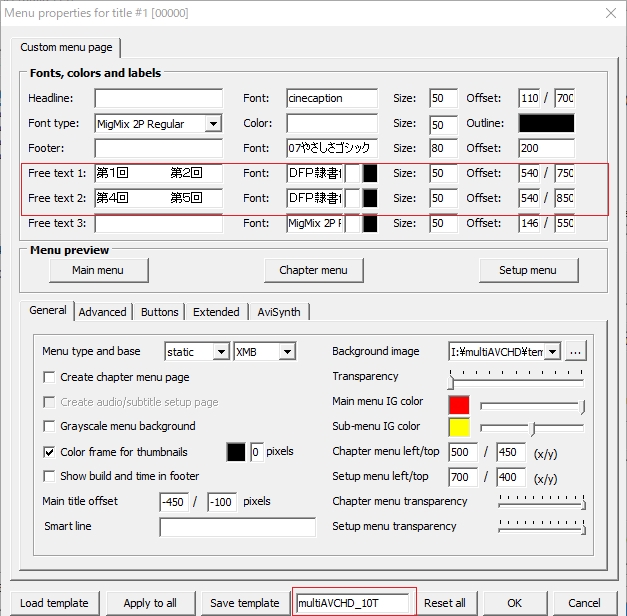Open the Font type dropdown
Viewport: 627px width, 616px height.
coord(213,124)
